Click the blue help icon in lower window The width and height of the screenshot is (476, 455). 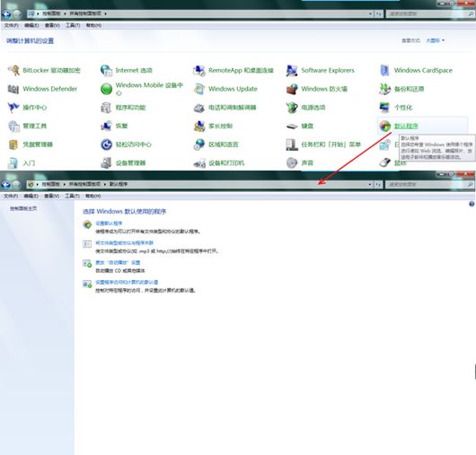[472, 204]
